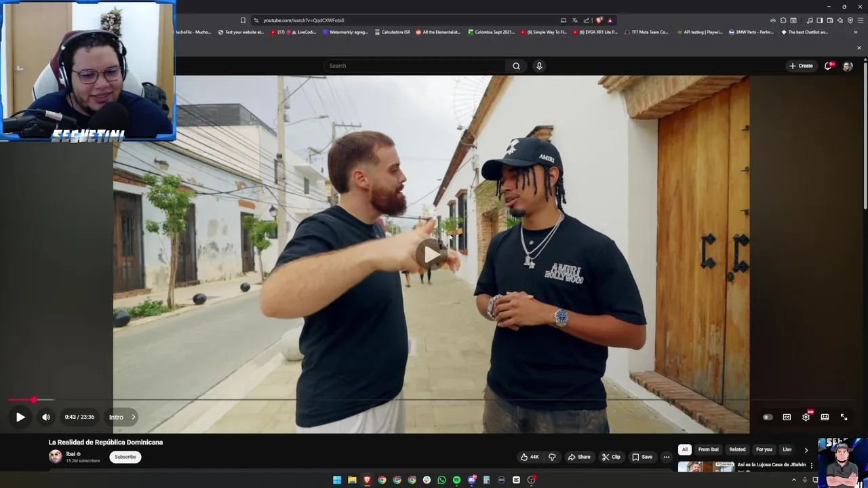The width and height of the screenshot is (868, 488).
Task: Toggle closed captions CC button
Action: point(787,418)
